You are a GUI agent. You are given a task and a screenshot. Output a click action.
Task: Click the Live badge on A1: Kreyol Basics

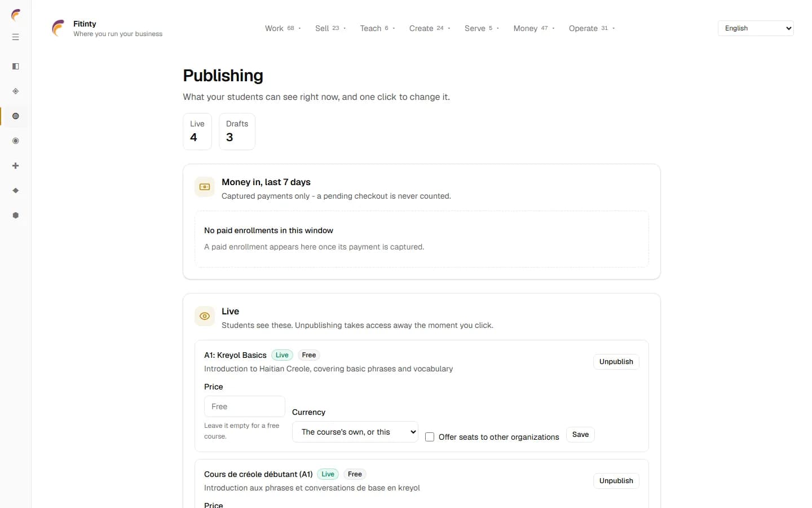pyautogui.click(x=282, y=355)
